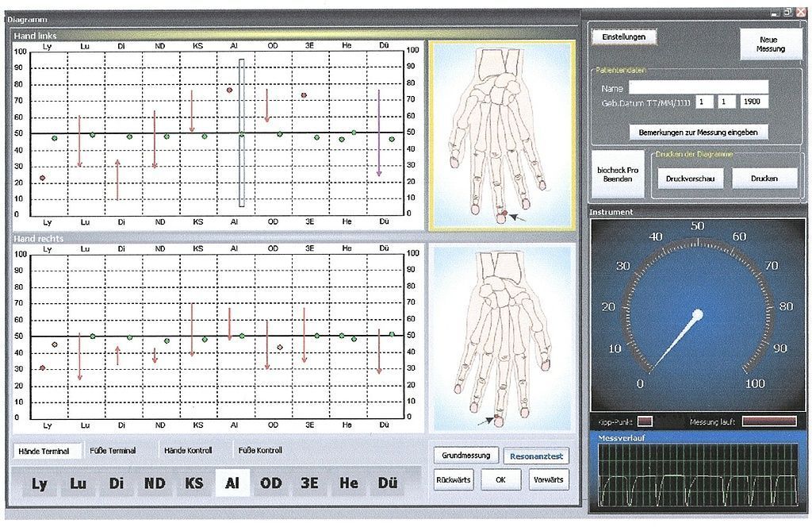Choose the OD meridian button

click(271, 483)
